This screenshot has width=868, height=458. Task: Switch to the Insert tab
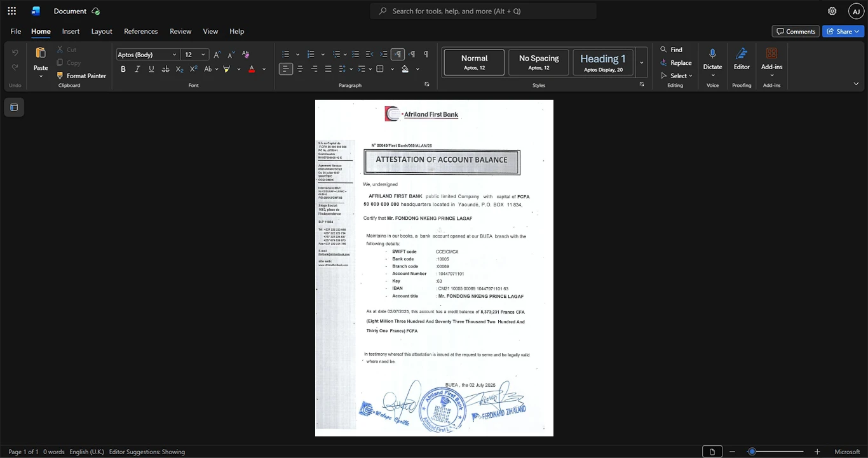[x=71, y=31]
